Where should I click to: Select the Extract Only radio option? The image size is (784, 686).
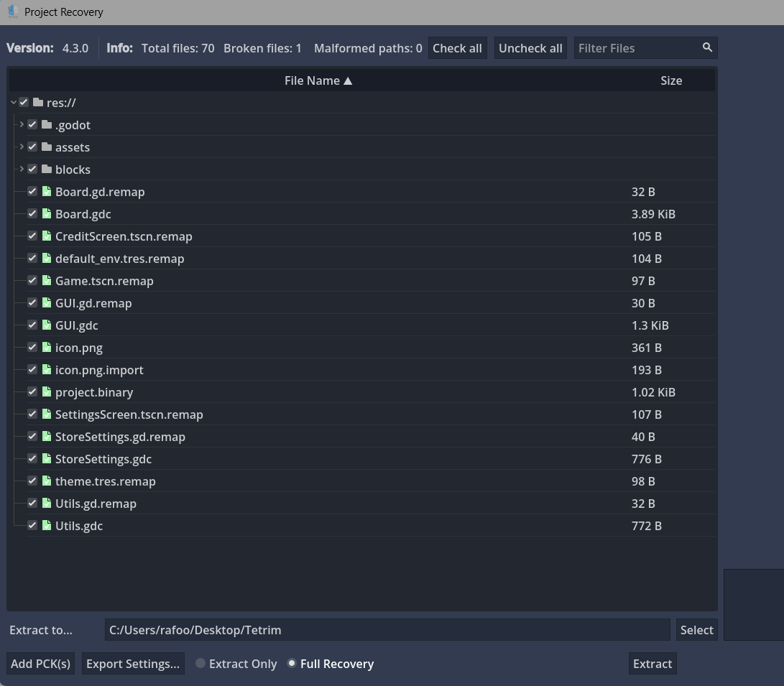tap(200, 664)
